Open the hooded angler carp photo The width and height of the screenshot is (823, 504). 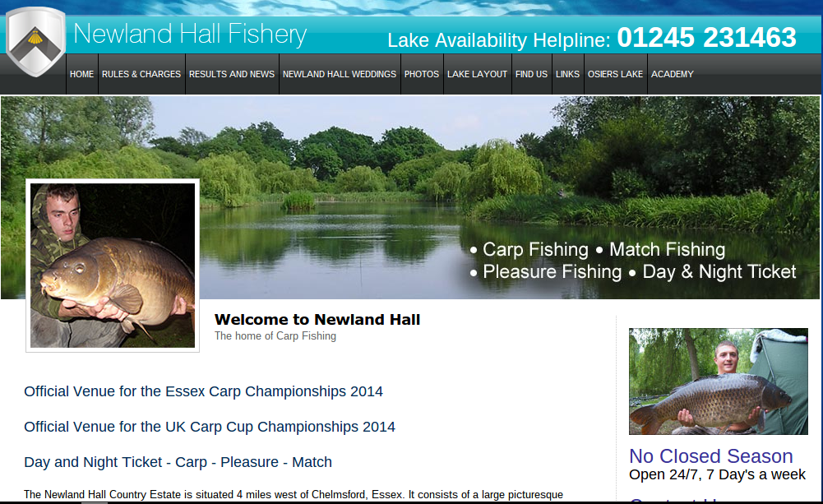coord(113,265)
